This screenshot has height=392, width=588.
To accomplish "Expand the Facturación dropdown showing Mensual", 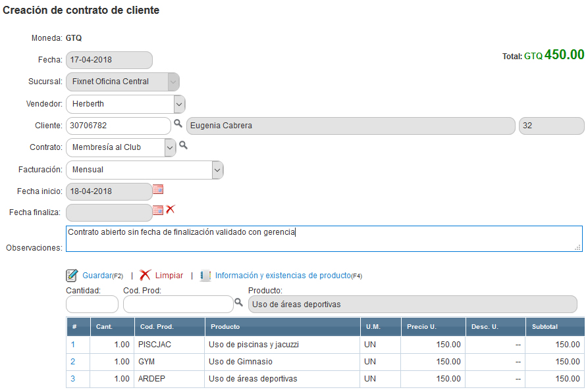I will [217, 170].
